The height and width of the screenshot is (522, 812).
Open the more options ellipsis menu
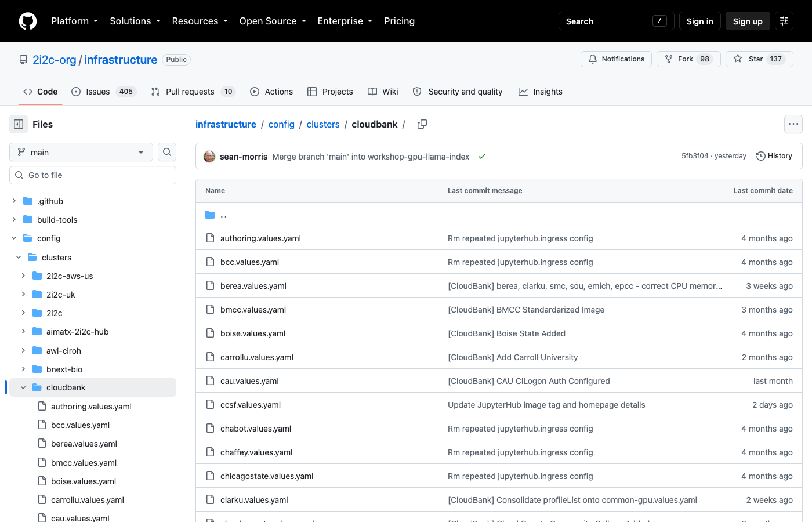(x=793, y=124)
